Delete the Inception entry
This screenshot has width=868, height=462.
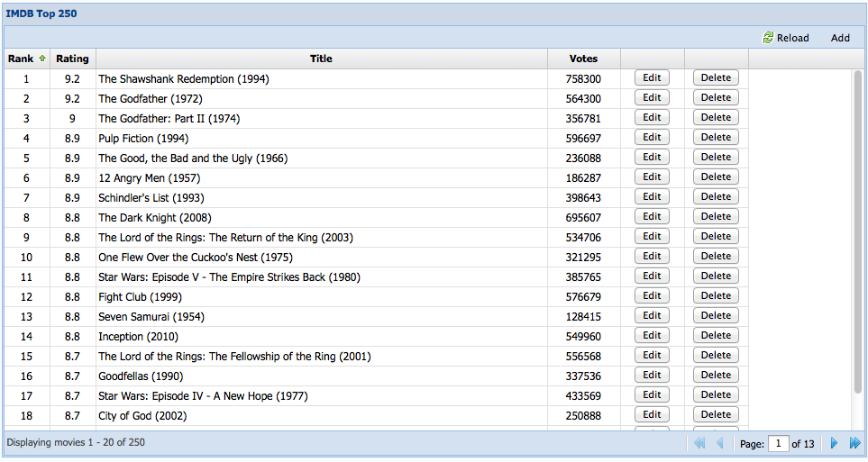coord(716,336)
